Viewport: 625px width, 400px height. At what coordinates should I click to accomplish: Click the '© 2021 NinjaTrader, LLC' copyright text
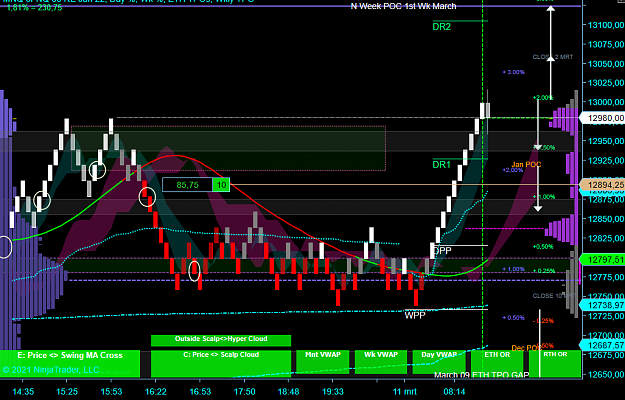coord(50,370)
